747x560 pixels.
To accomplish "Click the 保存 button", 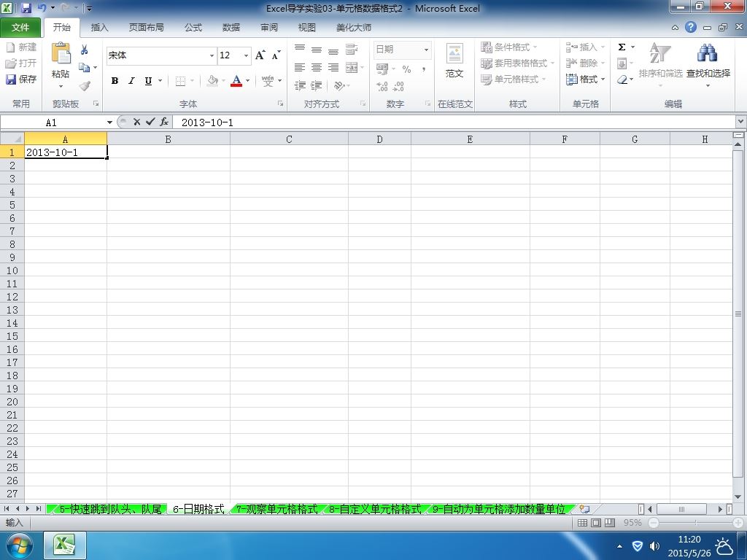I will tap(21, 79).
